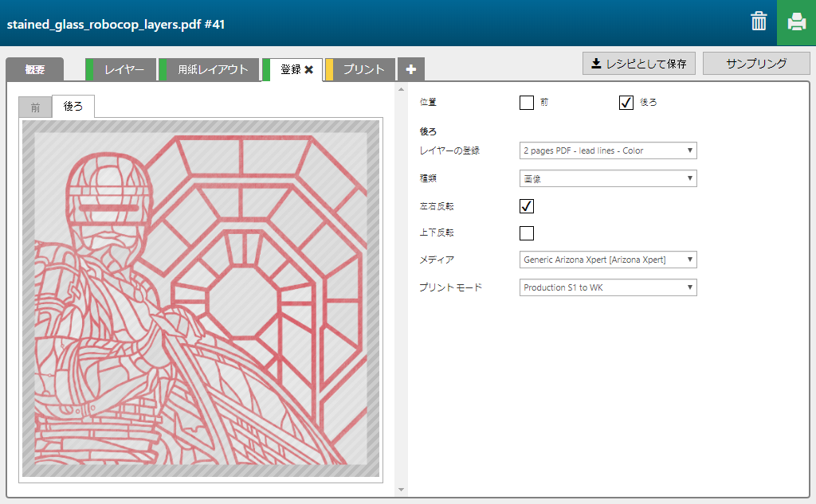The width and height of the screenshot is (816, 504).
Task: Toggle the 左右反転 checkbox
Action: (x=527, y=206)
